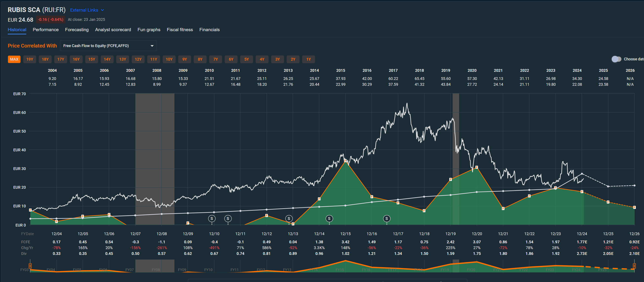Click the S split marker before 12/17
Screen dimensions: 644x282
(387, 219)
